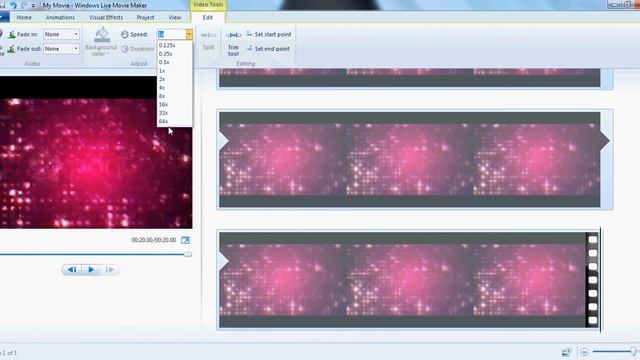Collapse the Speed dropdown arrow

click(x=189, y=35)
